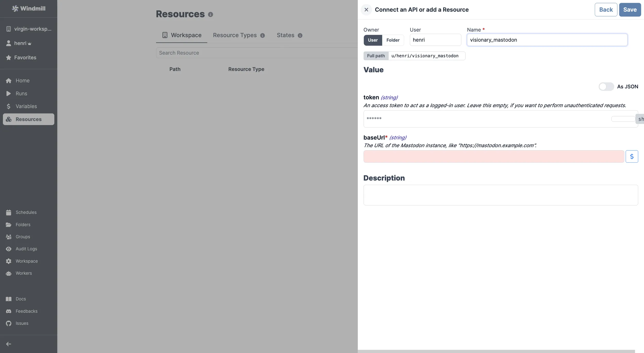The height and width of the screenshot is (353, 644).
Task: Open the Variables sidebar section
Action: (x=26, y=106)
